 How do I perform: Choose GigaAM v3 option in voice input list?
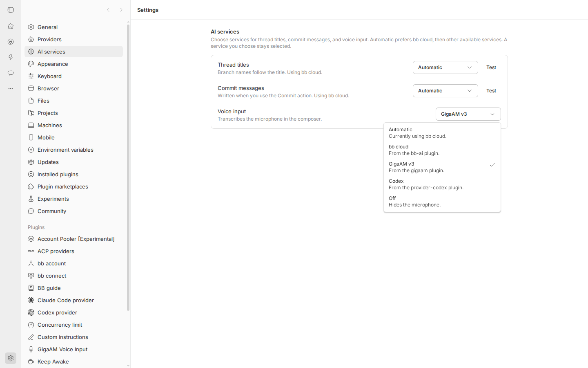[442, 167]
